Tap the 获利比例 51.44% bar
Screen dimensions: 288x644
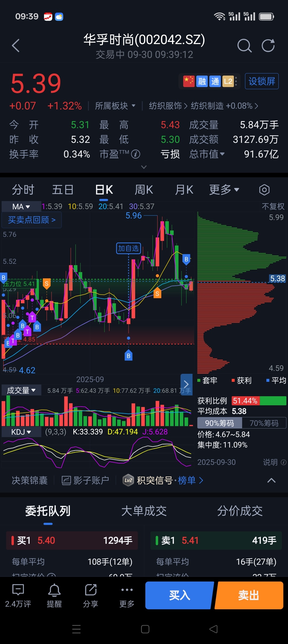[259, 401]
